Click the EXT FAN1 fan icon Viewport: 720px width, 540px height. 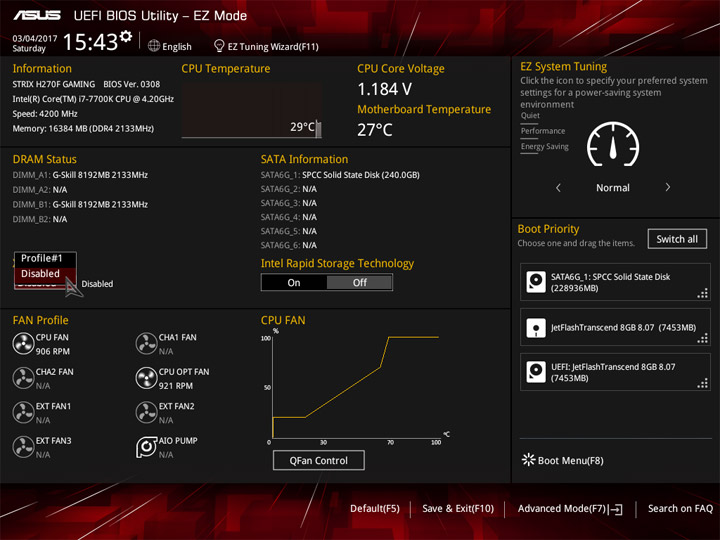pos(23,413)
